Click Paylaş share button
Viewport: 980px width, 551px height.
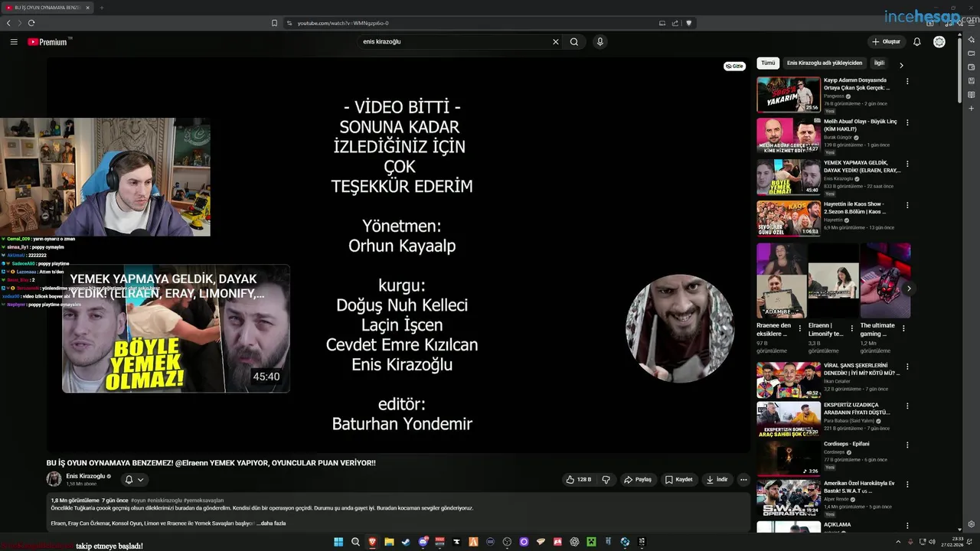point(637,480)
